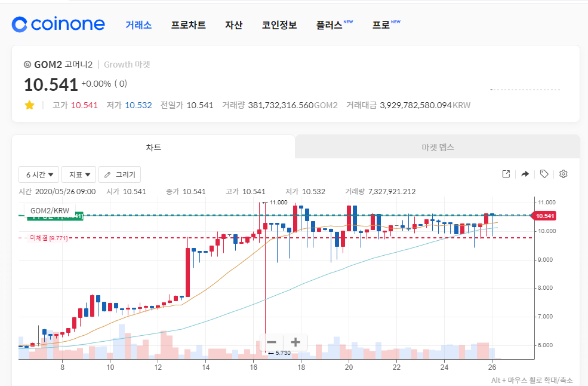Open the 코인정보 menu

tap(279, 25)
